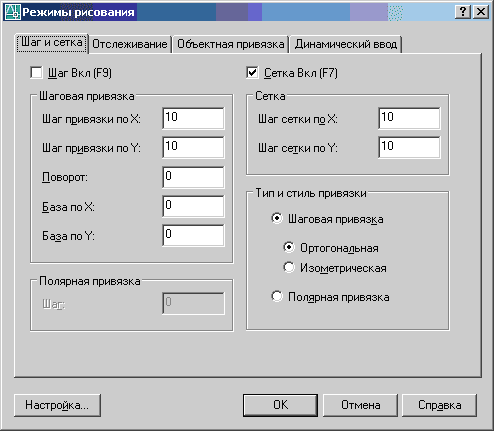494x431 pixels.
Task: Click the Настройка... button
Action: pos(57,405)
